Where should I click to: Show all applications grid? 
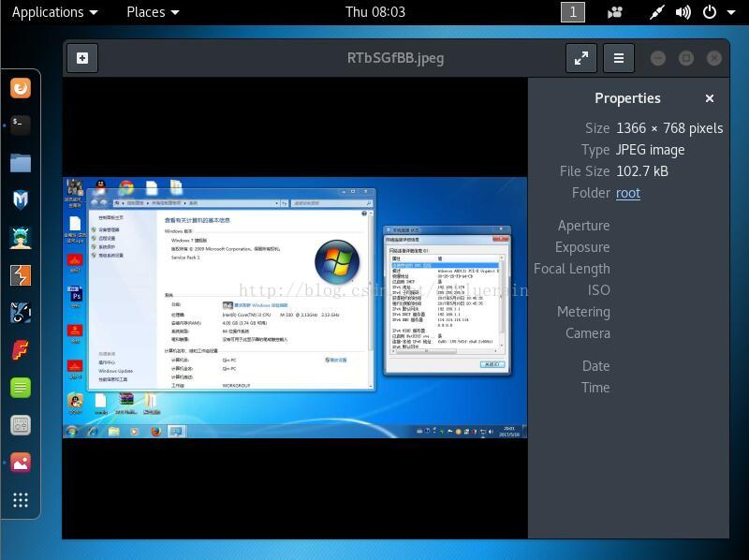click(21, 500)
